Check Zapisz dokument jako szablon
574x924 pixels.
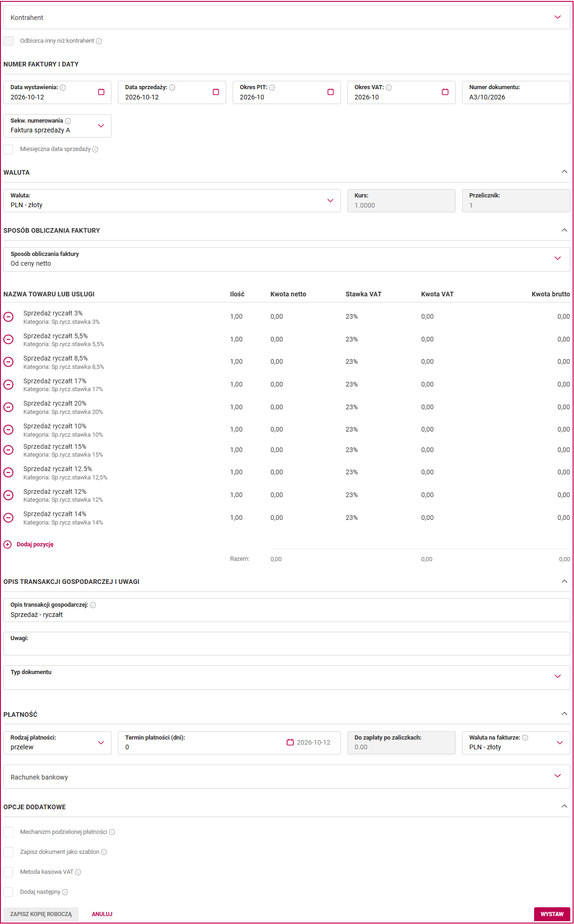(x=8, y=852)
